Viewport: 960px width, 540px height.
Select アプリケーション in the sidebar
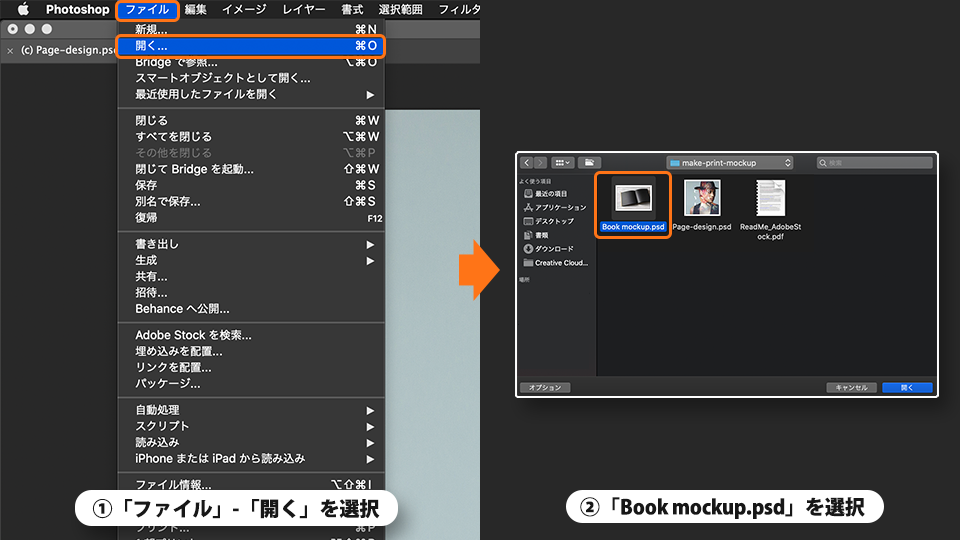(555, 208)
